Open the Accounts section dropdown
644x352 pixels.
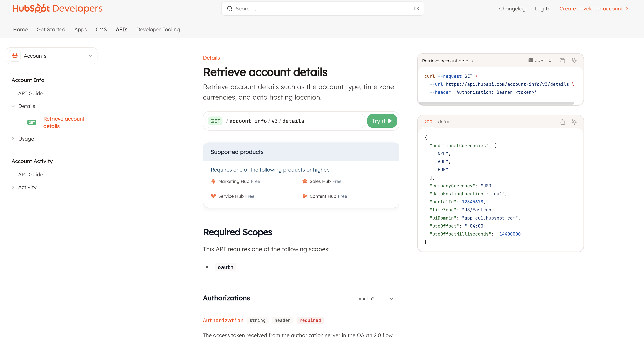pos(90,56)
